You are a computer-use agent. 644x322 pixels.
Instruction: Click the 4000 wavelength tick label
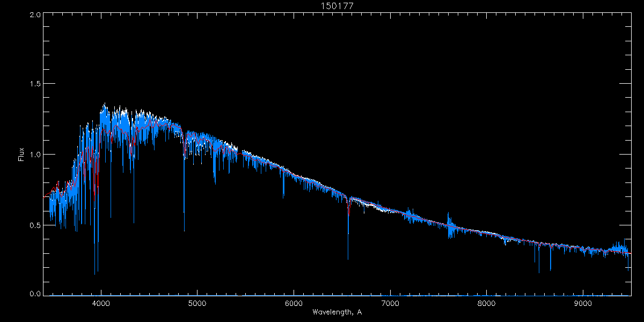coord(101,302)
